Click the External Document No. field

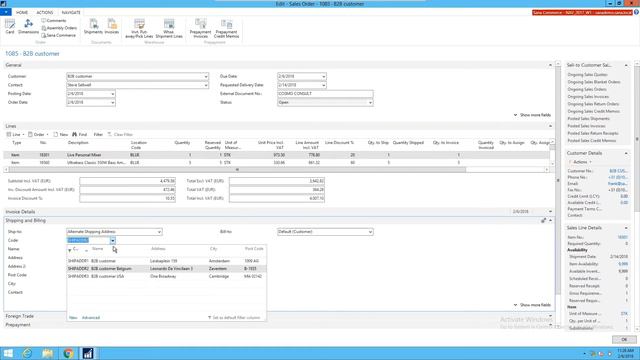point(325,94)
